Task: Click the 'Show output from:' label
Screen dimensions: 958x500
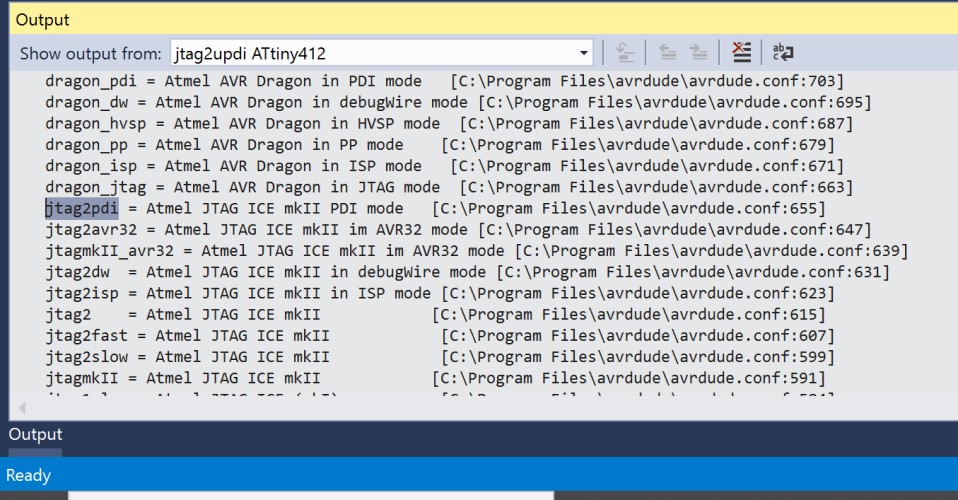Action: coord(90,54)
